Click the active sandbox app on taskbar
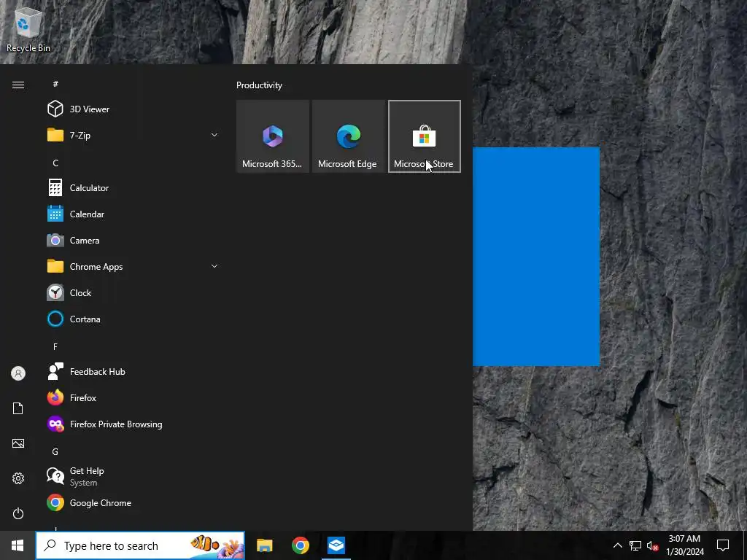 point(336,545)
